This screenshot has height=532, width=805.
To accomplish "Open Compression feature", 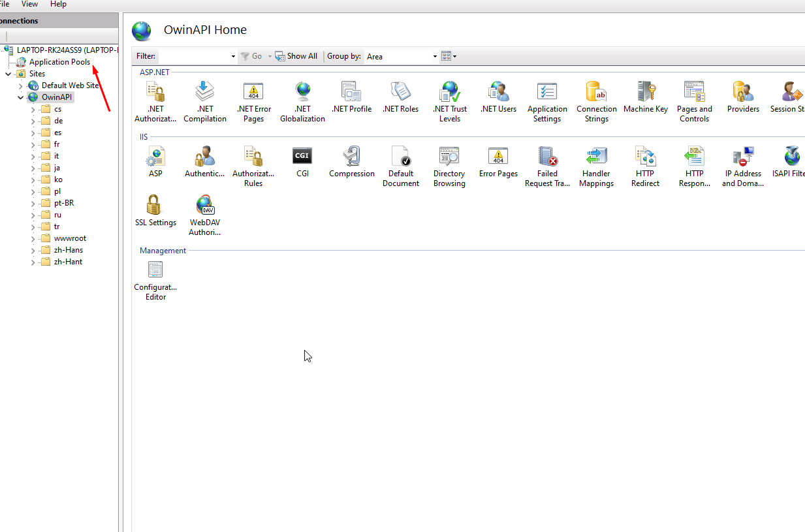I will (x=352, y=162).
